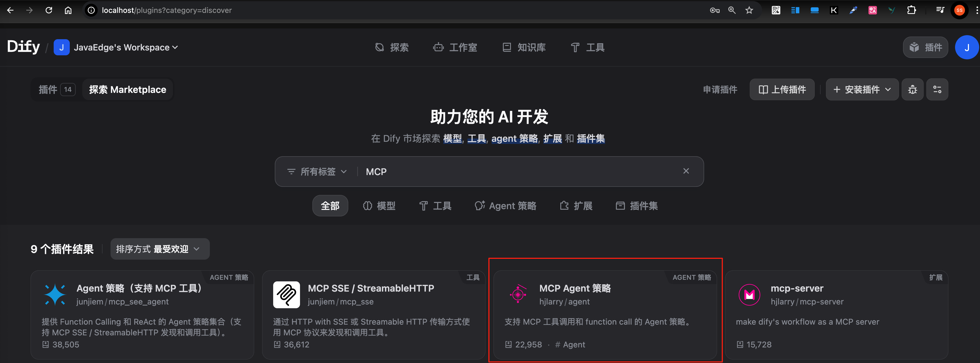Open browser extensions puzzle icon
This screenshot has width=980, height=363.
tap(911, 10)
